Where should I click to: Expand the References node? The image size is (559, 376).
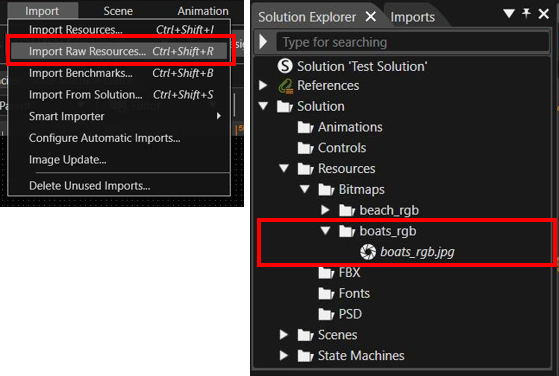point(263,86)
